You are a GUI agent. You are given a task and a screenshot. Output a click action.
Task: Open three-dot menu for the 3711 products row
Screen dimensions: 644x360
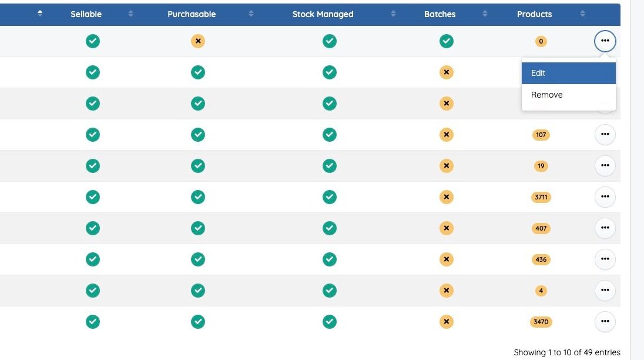pyautogui.click(x=605, y=197)
